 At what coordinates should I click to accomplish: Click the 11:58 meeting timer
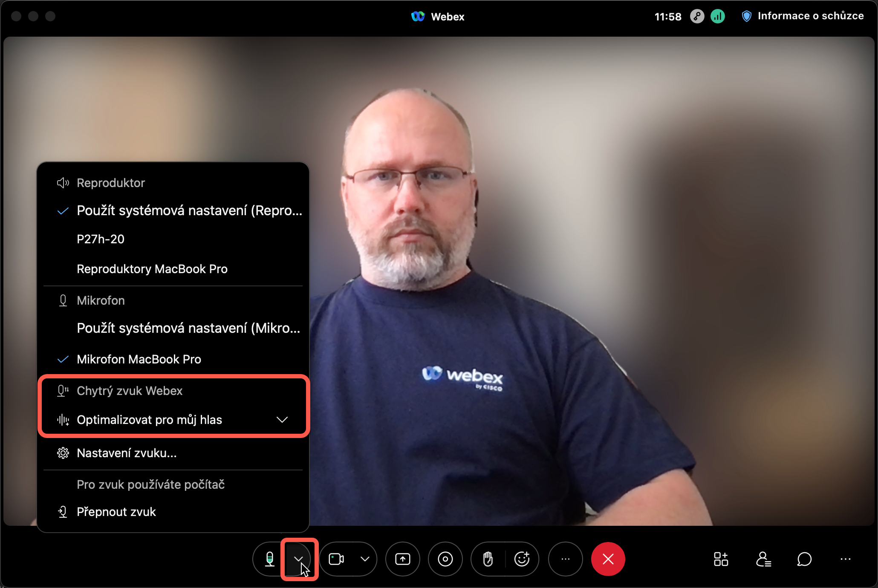click(668, 17)
